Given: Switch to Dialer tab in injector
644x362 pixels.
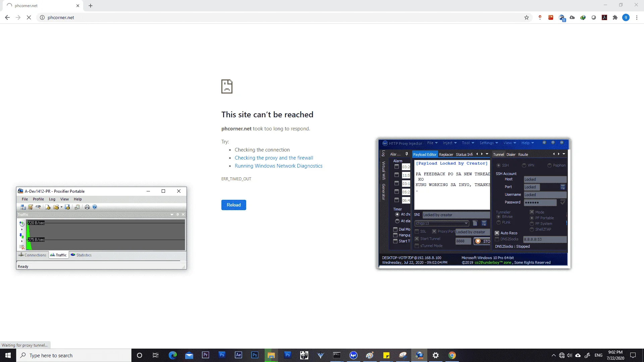Looking at the screenshot, I should click(511, 155).
